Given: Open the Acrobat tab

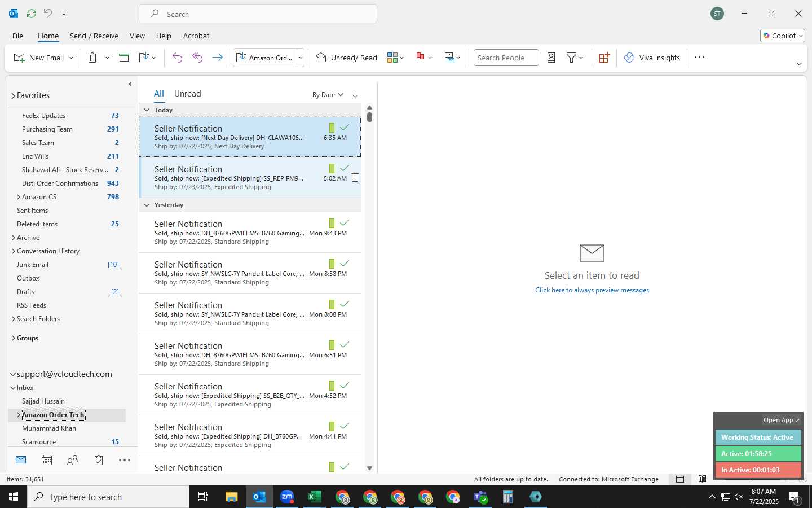Looking at the screenshot, I should point(196,36).
